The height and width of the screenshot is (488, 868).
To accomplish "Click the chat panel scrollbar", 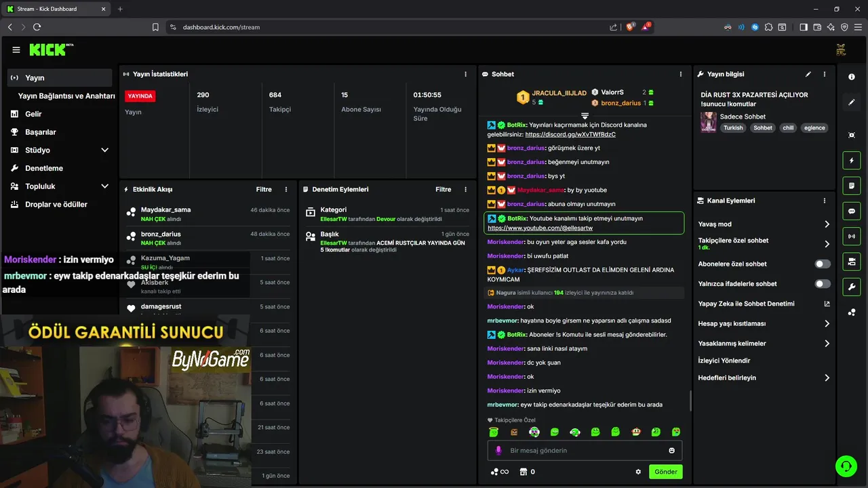I will pyautogui.click(x=690, y=401).
